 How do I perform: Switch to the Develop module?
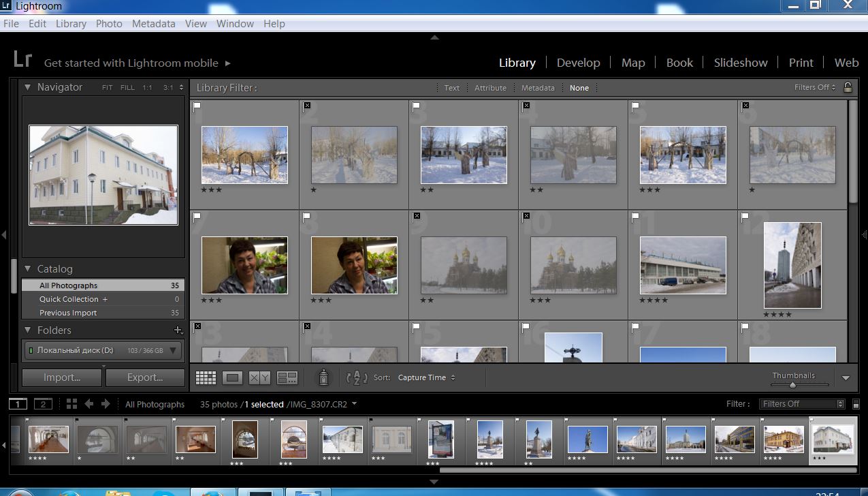pyautogui.click(x=578, y=63)
